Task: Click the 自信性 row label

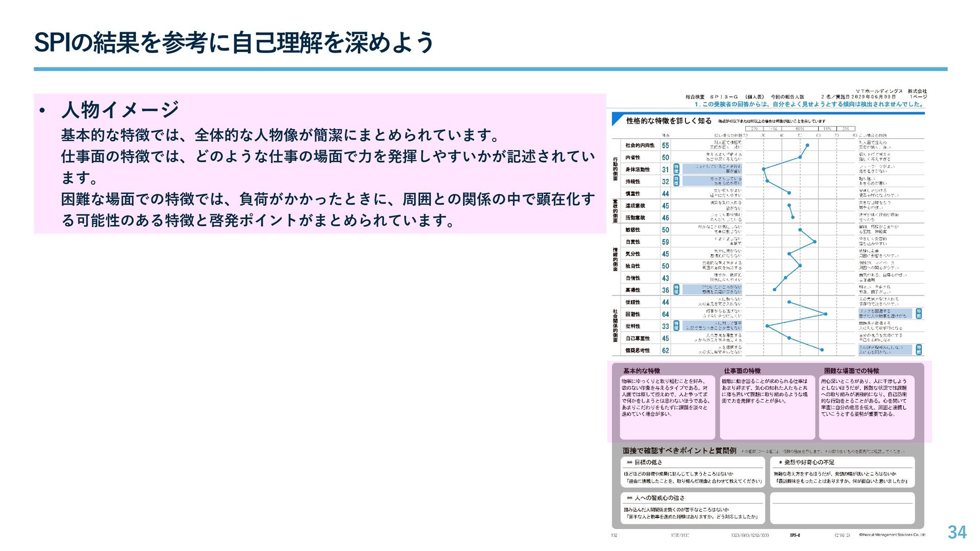Action: (632, 278)
